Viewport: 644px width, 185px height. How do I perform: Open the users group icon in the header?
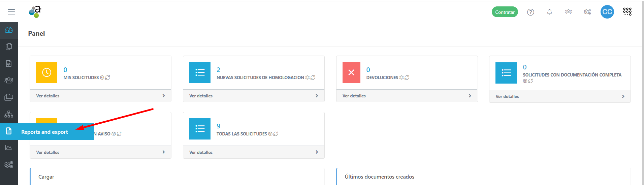569,12
